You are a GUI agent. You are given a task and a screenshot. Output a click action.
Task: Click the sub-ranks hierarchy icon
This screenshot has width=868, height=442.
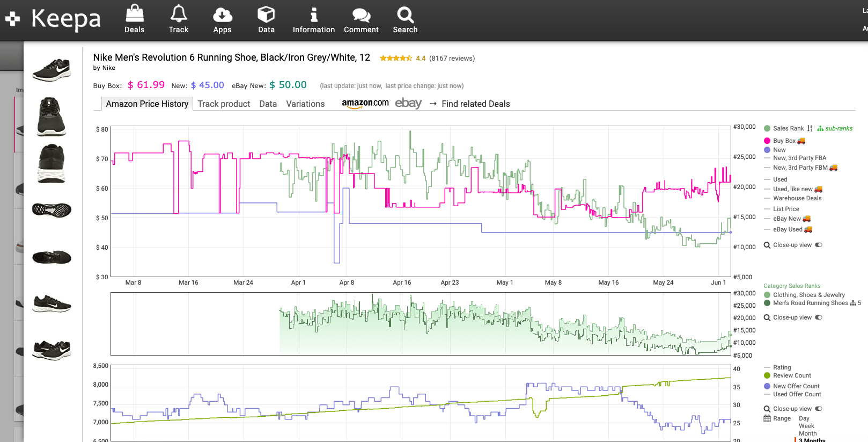coord(820,128)
